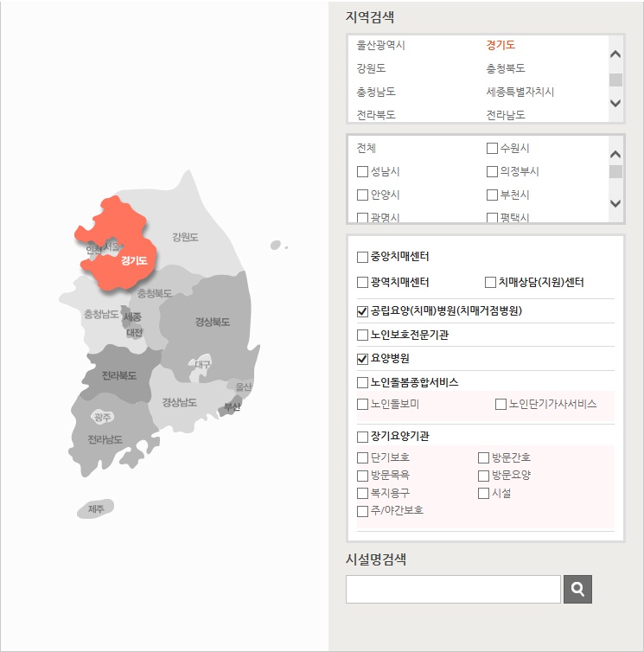Select 전라북도 in region list
Screen dimensions: 644x652
(376, 115)
